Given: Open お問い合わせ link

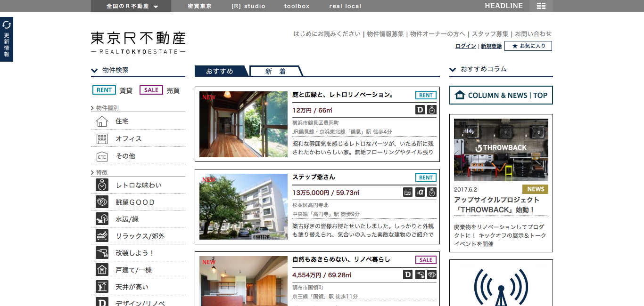Looking at the screenshot, I should tap(533, 34).
